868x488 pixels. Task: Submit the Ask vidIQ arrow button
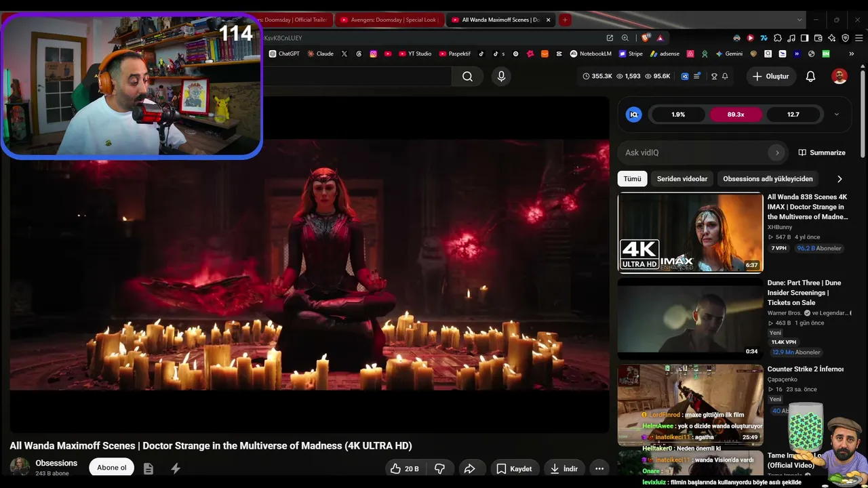coord(777,152)
